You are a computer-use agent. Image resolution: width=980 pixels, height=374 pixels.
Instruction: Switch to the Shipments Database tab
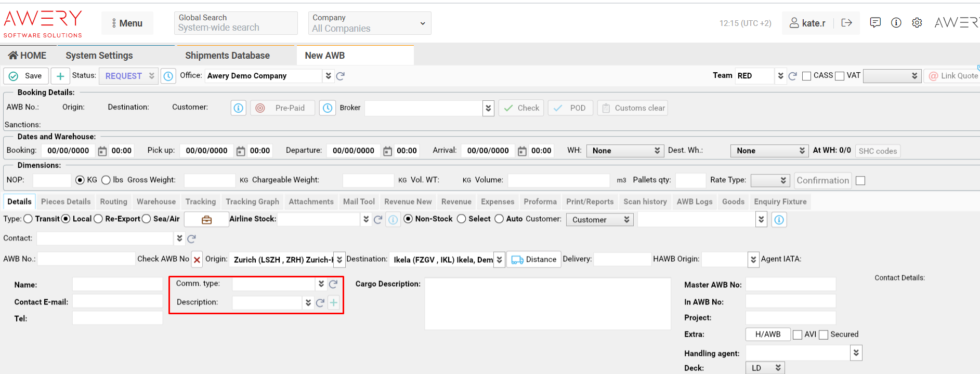coord(227,56)
